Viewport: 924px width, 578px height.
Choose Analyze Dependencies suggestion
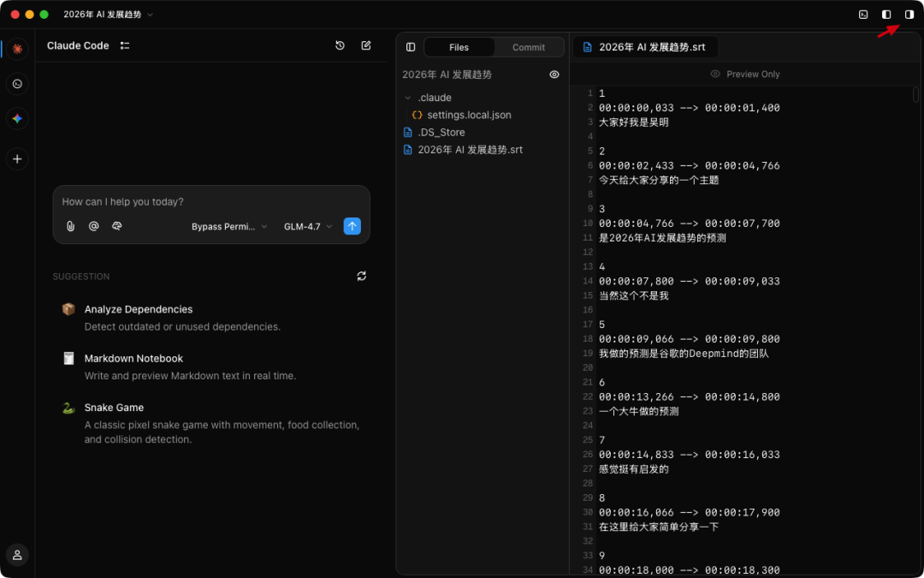click(x=211, y=318)
